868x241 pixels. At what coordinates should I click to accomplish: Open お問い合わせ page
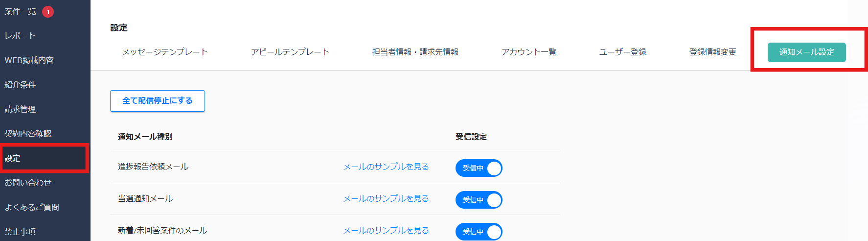tap(28, 183)
